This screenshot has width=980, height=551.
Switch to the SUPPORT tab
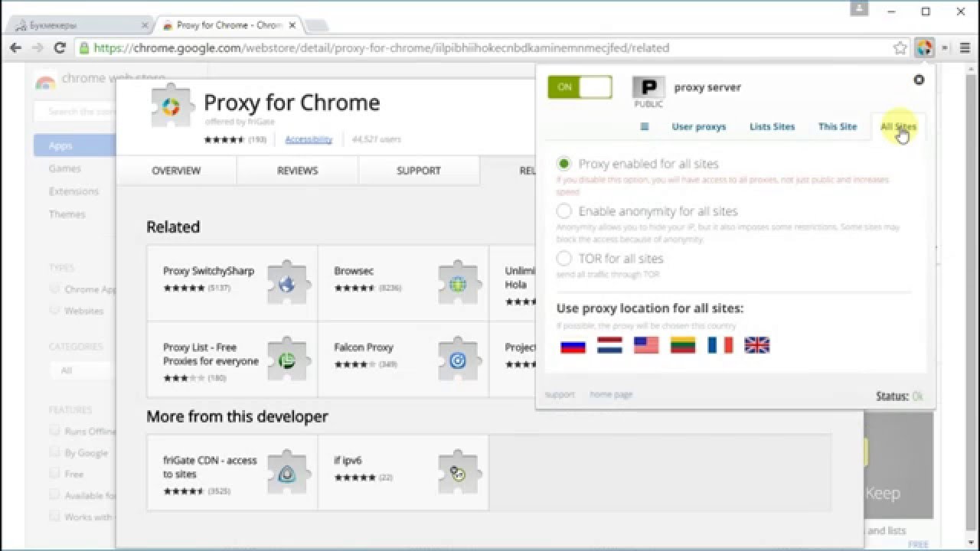pos(419,171)
